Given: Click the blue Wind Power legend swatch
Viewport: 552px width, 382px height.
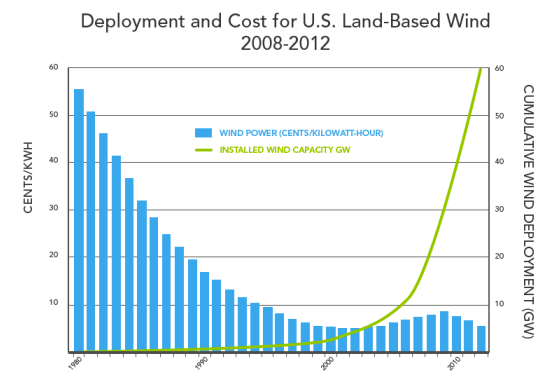Looking at the screenshot, I should point(203,133).
